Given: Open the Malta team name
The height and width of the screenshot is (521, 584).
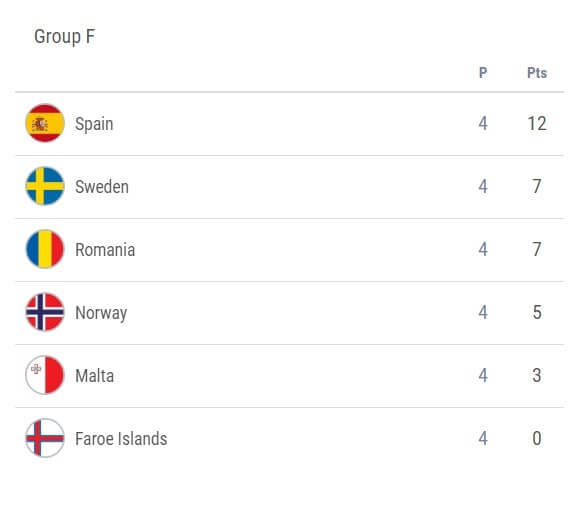Looking at the screenshot, I should [95, 376].
